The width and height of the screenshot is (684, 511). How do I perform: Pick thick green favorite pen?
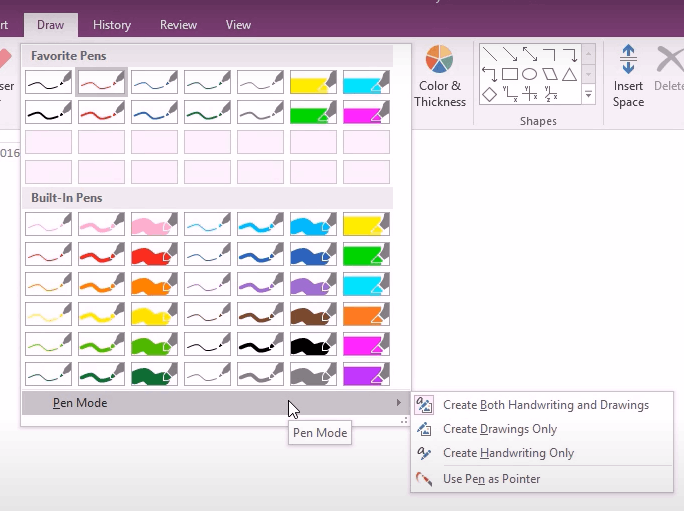207,112
